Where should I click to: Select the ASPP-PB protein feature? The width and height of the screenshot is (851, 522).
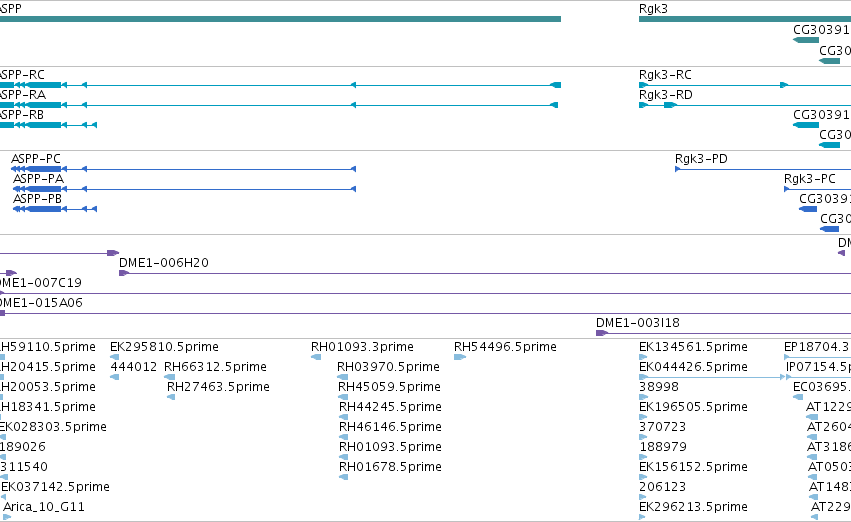point(54,209)
